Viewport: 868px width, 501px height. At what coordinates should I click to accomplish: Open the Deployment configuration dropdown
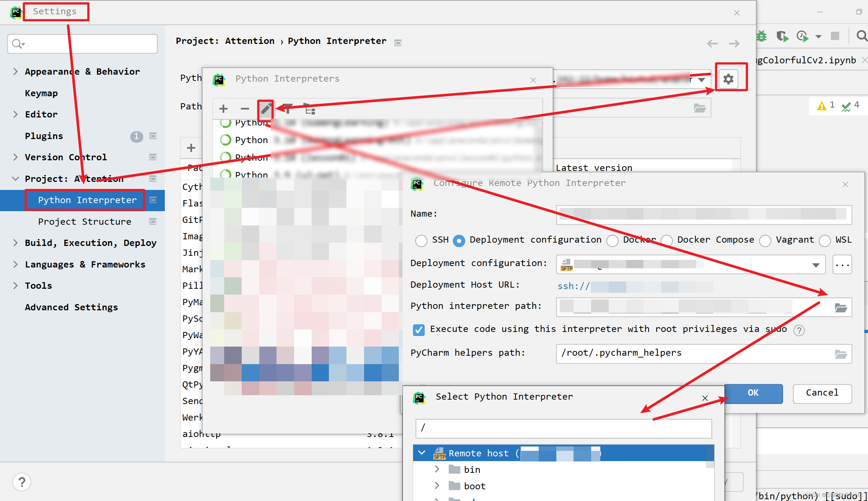pyautogui.click(x=816, y=265)
